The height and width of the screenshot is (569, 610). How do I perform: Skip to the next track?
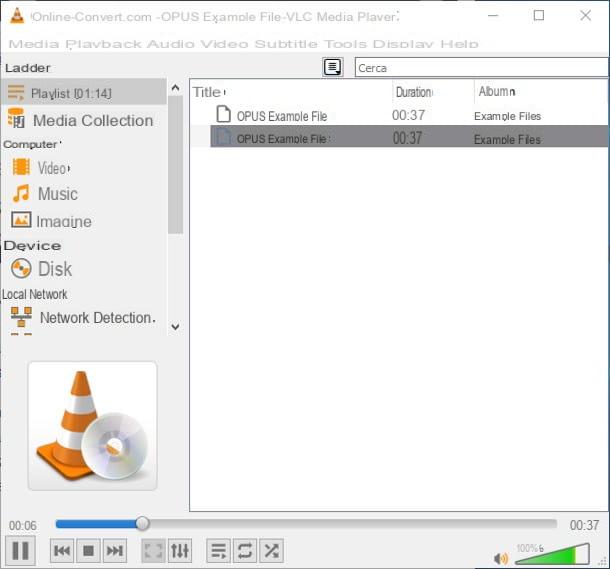(x=115, y=551)
